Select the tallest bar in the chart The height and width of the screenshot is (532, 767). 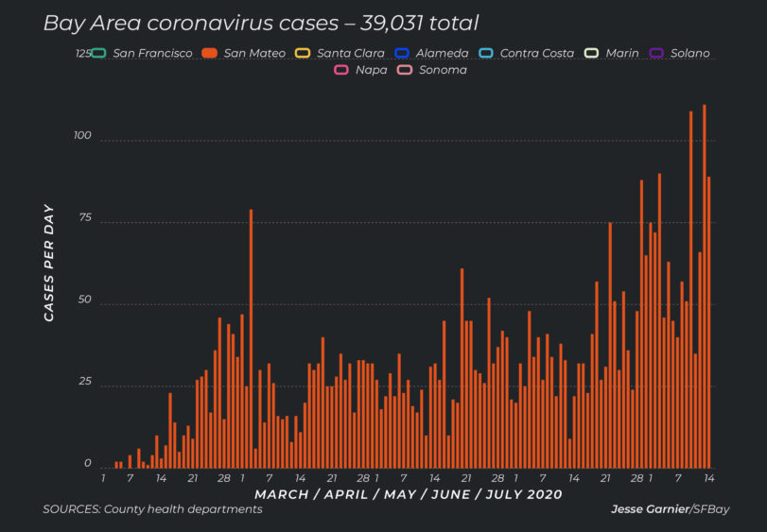tap(704, 283)
